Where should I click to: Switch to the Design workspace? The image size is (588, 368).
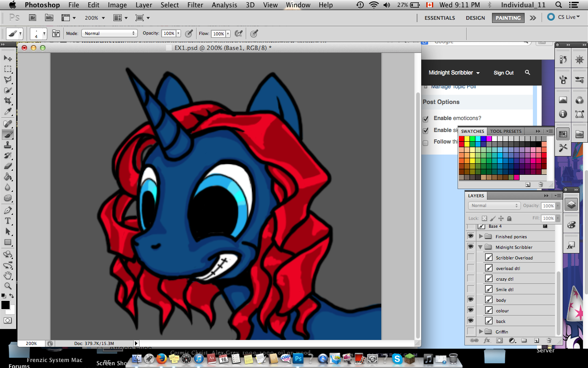pos(475,18)
